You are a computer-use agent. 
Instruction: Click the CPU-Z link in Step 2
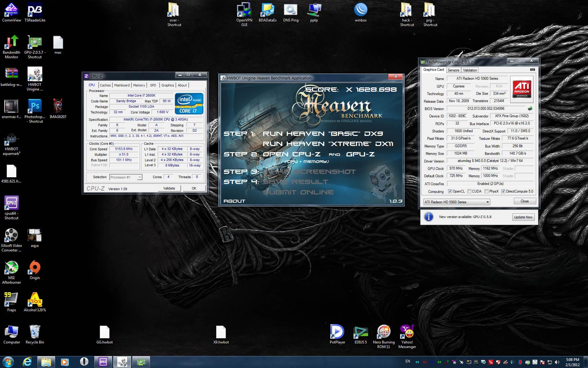tap(292, 154)
